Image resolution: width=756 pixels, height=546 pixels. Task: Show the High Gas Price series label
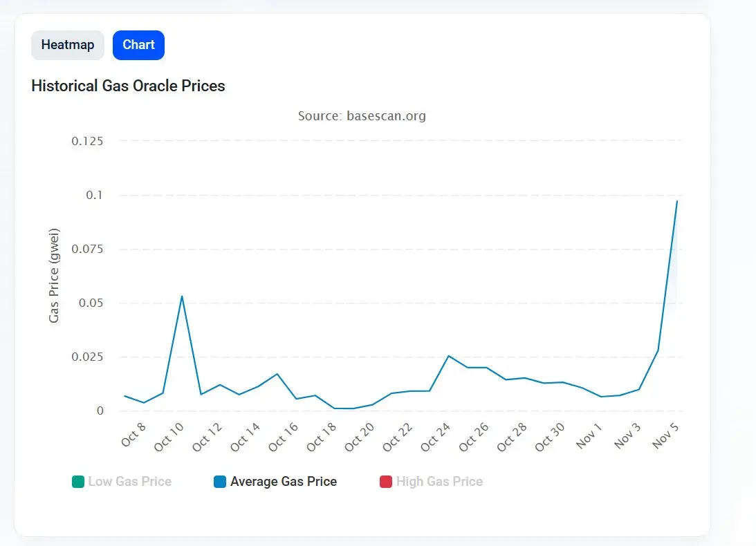tap(439, 482)
